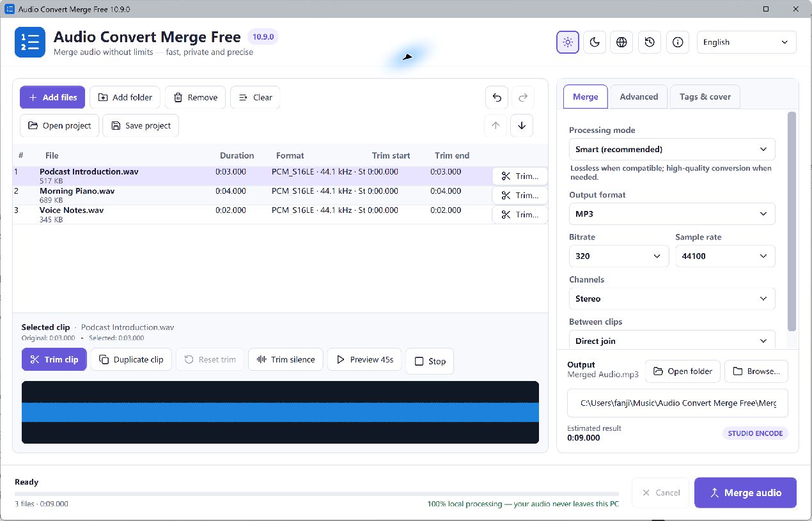This screenshot has width=812, height=521.
Task: Click the redo arrow icon
Action: click(522, 97)
